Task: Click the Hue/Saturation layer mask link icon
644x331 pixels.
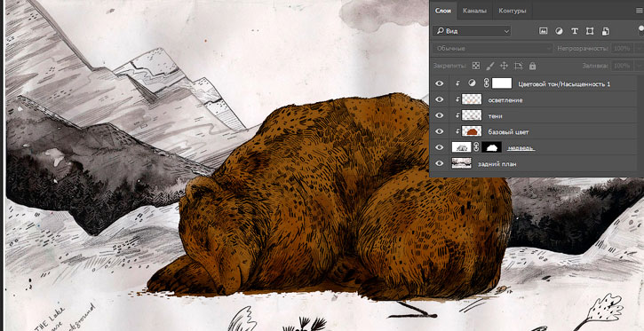Action: [486, 83]
